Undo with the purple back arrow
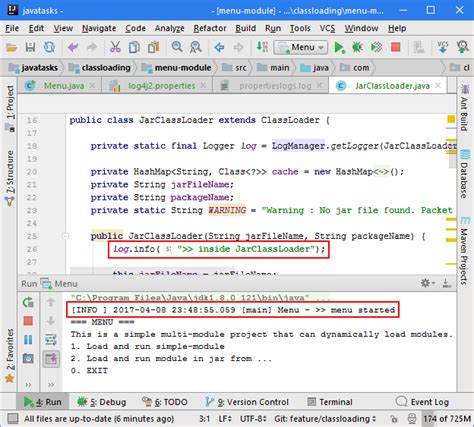Screen dimensions: 474x427 [73, 47]
